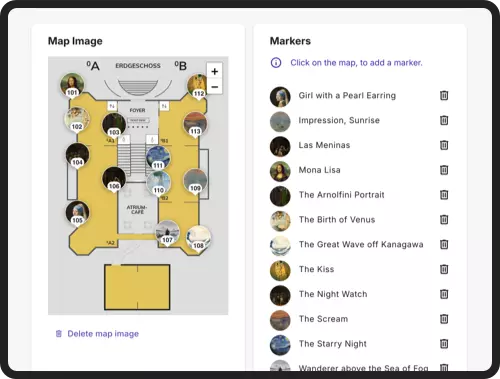The height and width of the screenshot is (379, 500).
Task: Open The Birth of Venus thumbnail in list
Action: click(280, 221)
